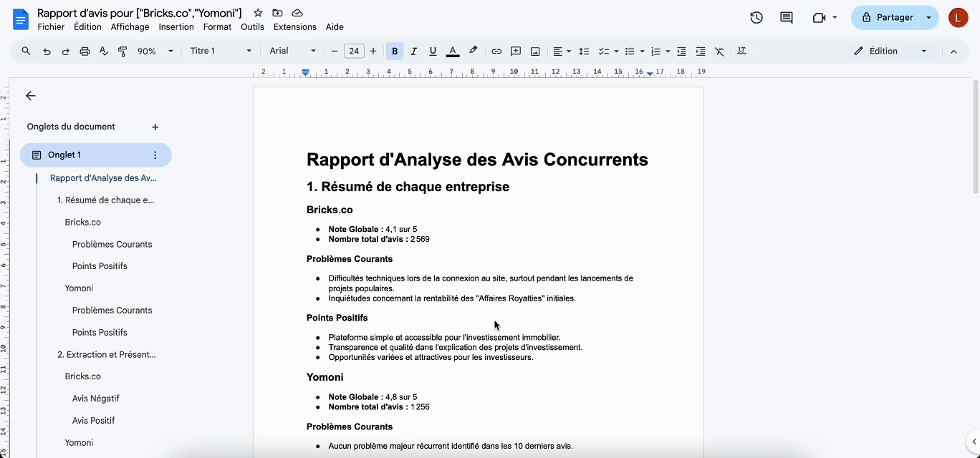Go to the Google Docs home
The width and height of the screenshot is (980, 458).
(x=20, y=19)
